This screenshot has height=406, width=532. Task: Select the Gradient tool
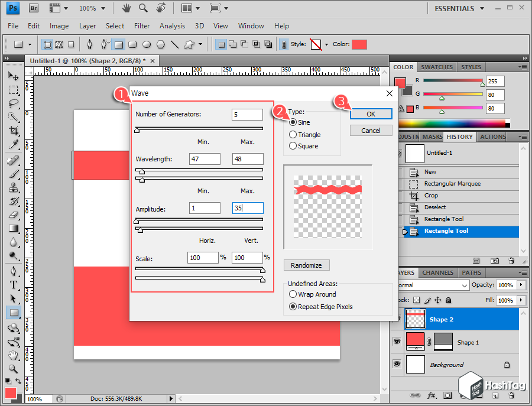click(x=13, y=228)
